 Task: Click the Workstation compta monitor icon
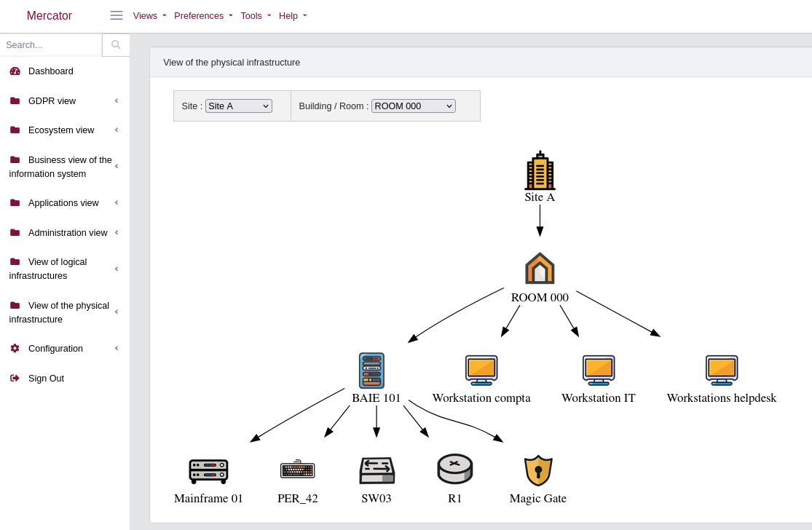481,370
